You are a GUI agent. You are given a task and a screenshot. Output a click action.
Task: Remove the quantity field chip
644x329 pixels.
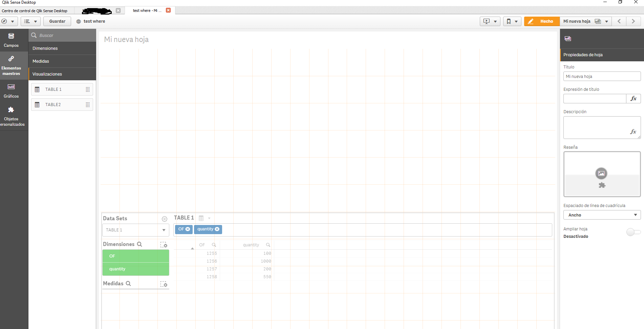tap(217, 229)
